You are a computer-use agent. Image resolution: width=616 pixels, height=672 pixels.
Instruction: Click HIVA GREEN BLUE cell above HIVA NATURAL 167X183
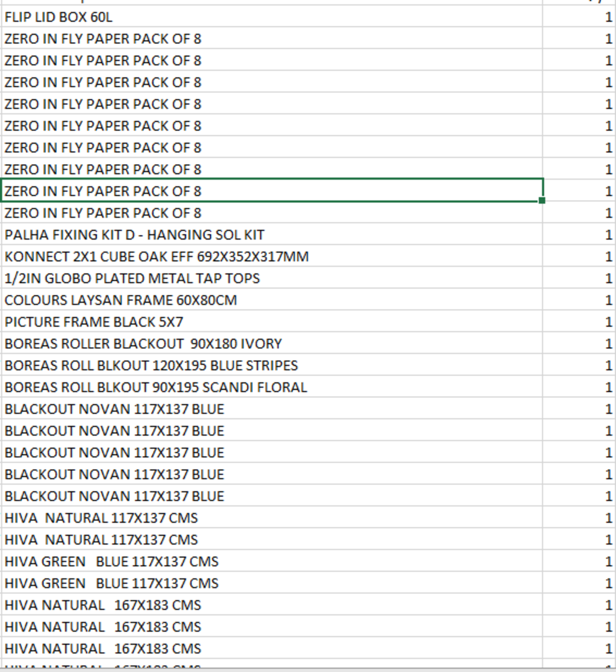coord(272,583)
